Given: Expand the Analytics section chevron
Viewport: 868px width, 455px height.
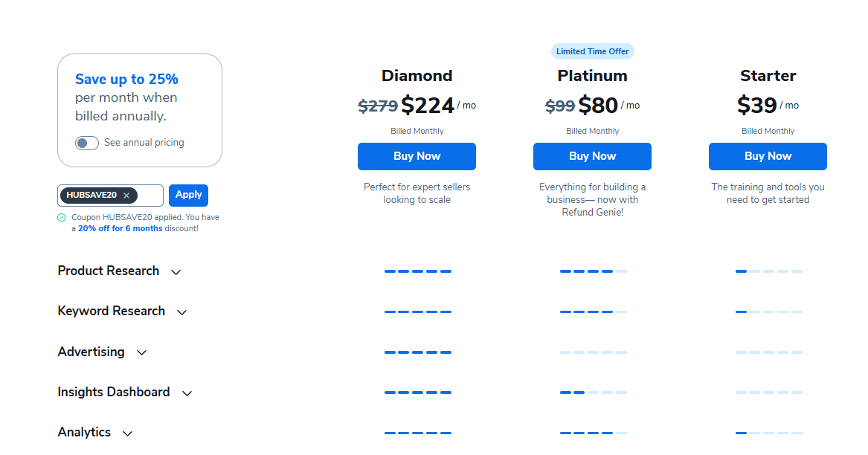Looking at the screenshot, I should (128, 433).
